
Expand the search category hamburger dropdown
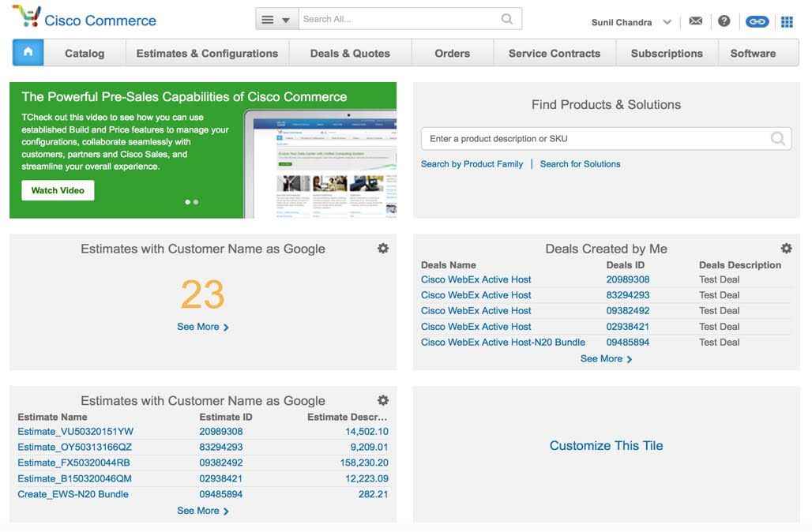coord(276,19)
